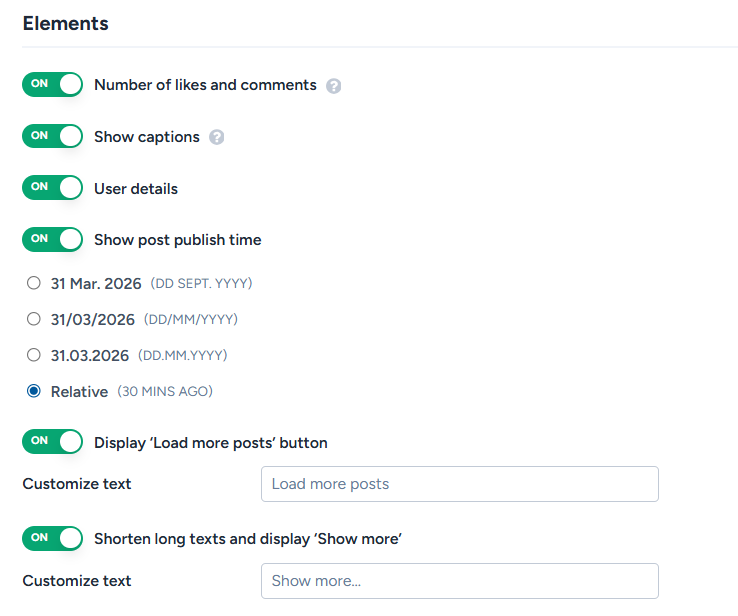Select the 31 Mar. 2026 date format radio

(34, 284)
